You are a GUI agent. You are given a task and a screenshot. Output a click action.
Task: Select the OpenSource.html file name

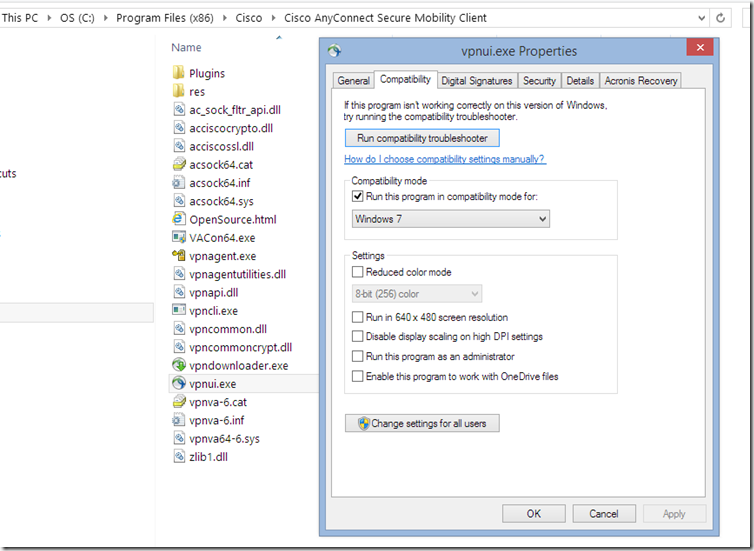coord(233,220)
